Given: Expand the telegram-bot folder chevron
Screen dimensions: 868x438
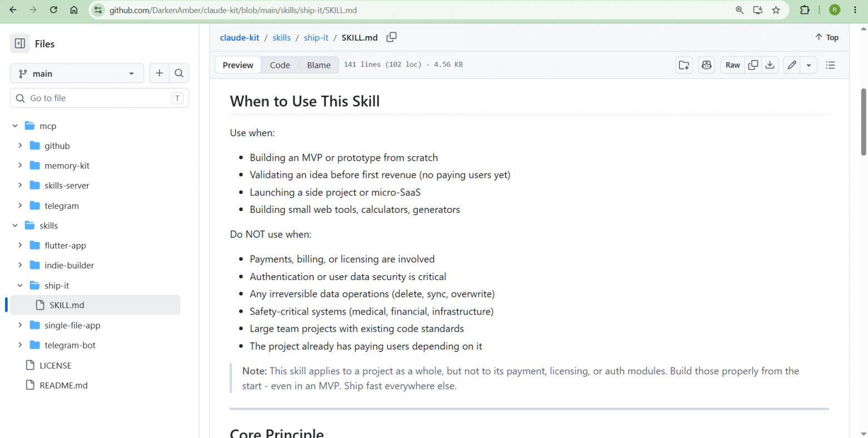Looking at the screenshot, I should point(20,345).
